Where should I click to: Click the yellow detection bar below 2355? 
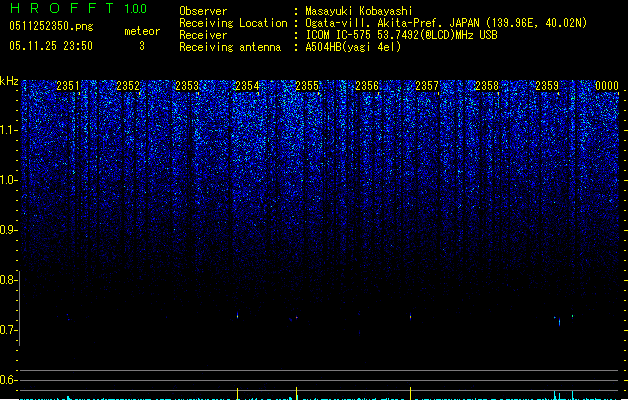(x=296, y=393)
